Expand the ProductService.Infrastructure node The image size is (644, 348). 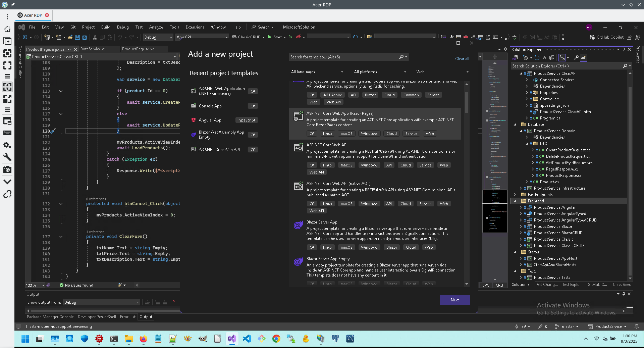(521, 188)
